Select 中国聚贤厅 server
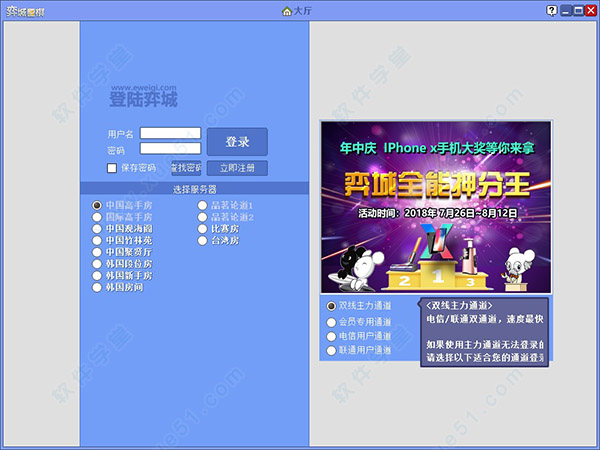Viewport: 600px width, 450px height. [97, 252]
